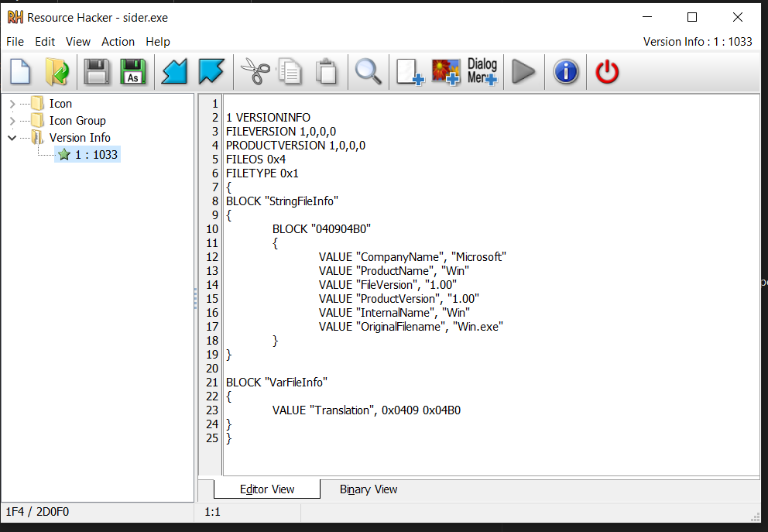The height and width of the screenshot is (532, 768).
Task: Click the ProductName "Win" value line
Action: [394, 271]
